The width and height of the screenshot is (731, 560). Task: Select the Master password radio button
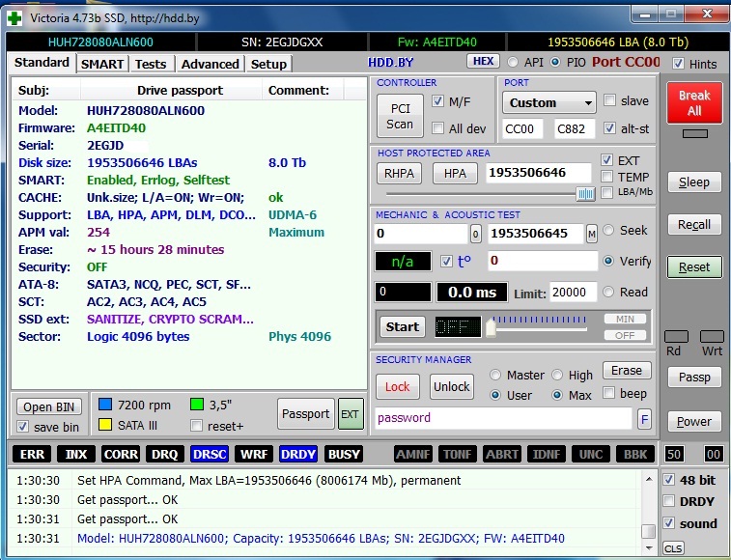495,375
